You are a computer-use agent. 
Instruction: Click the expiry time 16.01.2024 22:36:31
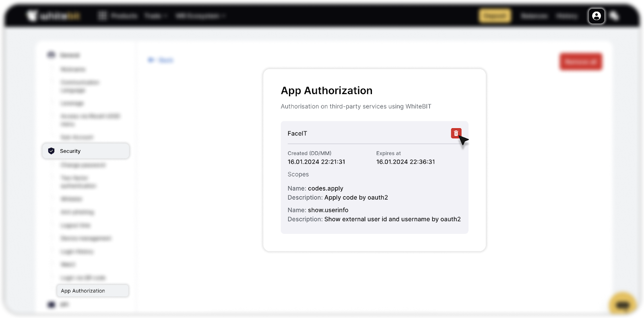405,162
